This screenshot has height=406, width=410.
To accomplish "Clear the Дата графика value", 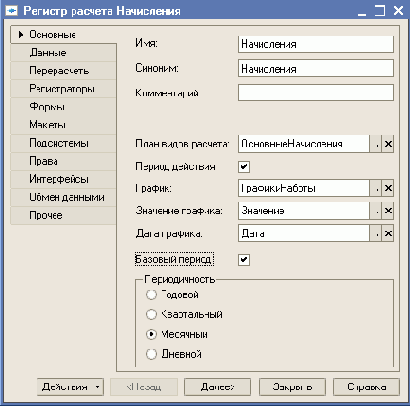I will (388, 233).
